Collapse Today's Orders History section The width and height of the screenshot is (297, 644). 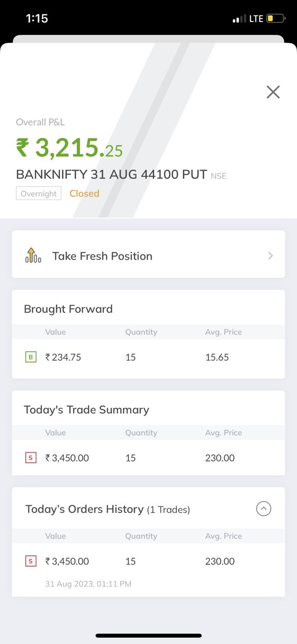(x=263, y=509)
